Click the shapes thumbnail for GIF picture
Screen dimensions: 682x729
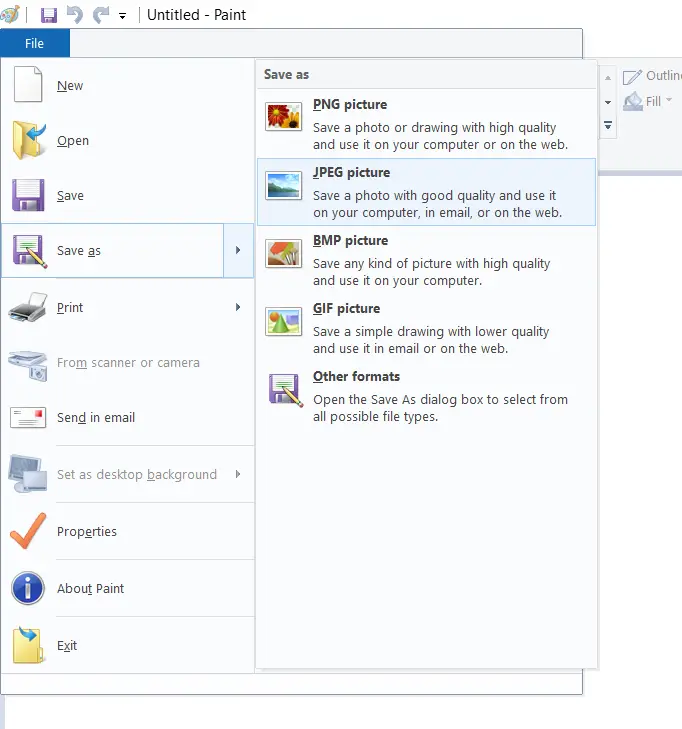tap(284, 321)
